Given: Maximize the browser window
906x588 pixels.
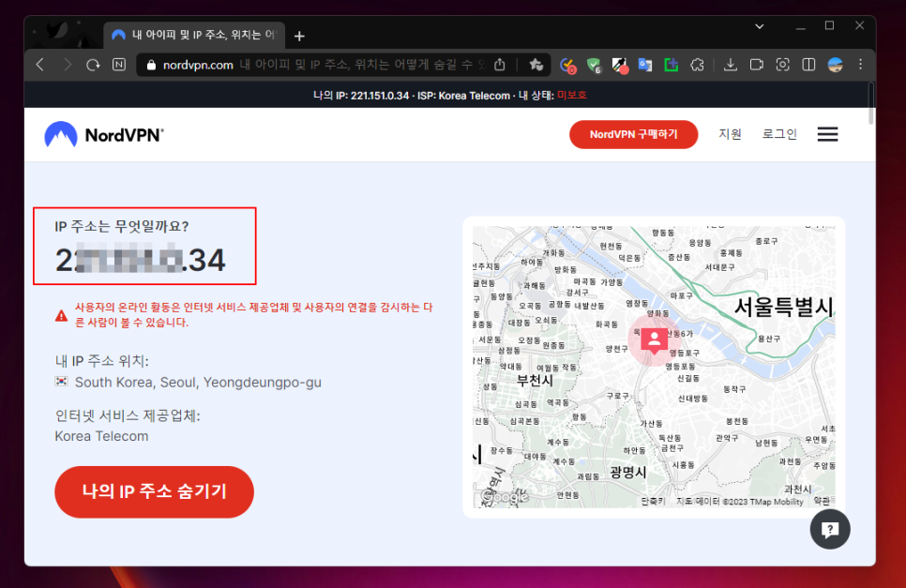Looking at the screenshot, I should pyautogui.click(x=830, y=26).
